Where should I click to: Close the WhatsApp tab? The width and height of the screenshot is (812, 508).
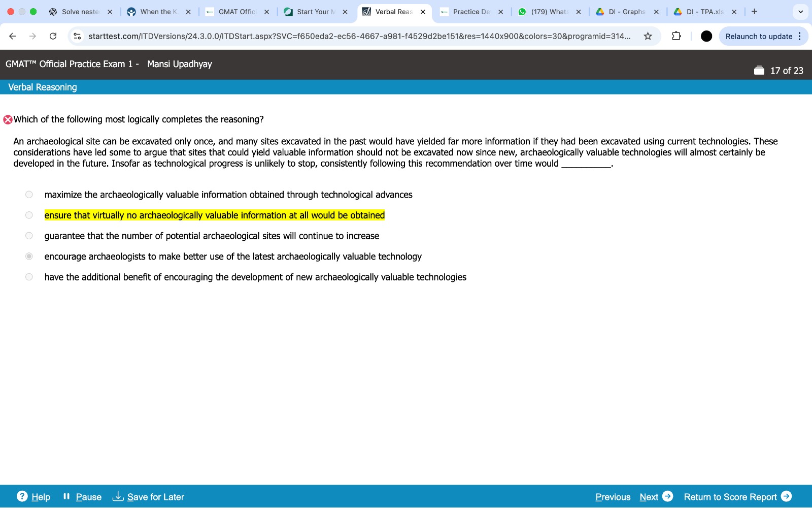579,12
